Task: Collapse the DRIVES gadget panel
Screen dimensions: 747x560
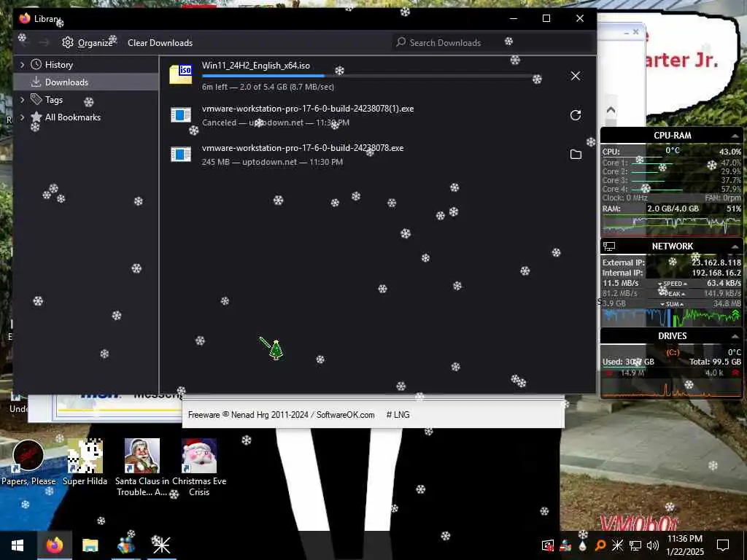Action: tap(735, 336)
